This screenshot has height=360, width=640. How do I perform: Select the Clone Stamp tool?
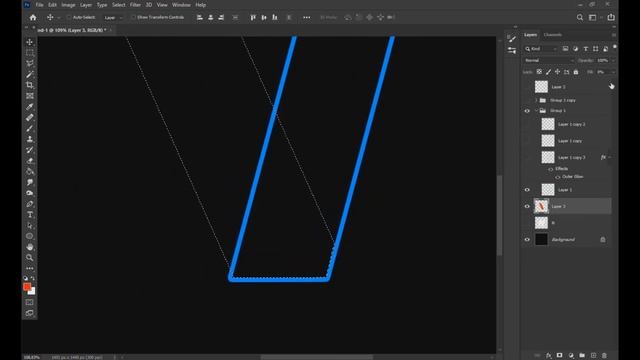[x=30, y=139]
